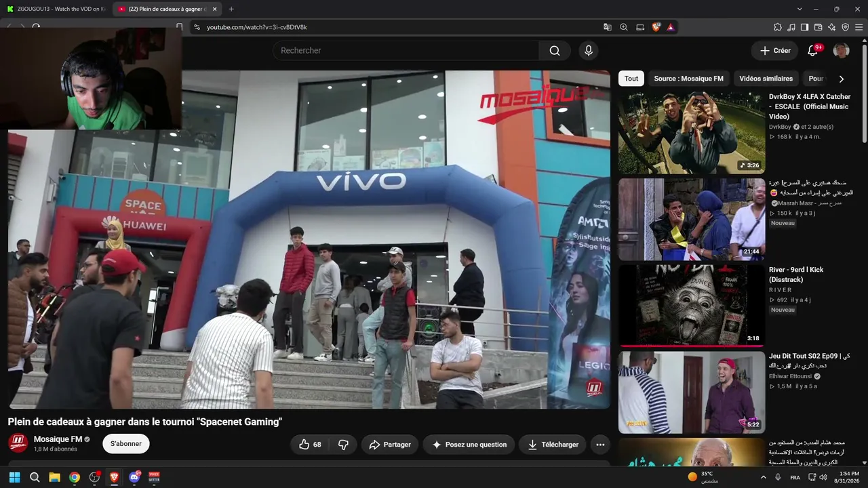This screenshot has height=488, width=868.
Task: Toggle the browser sidebar panel
Action: [x=804, y=27]
